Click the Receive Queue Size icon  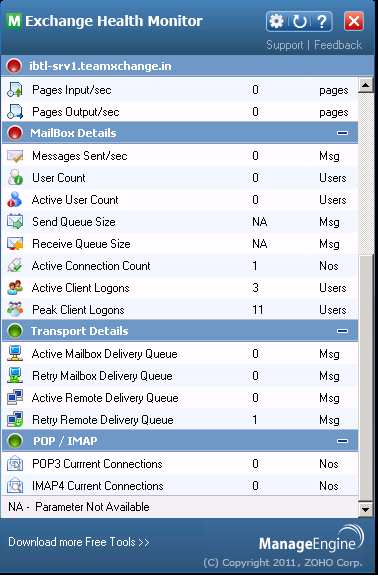[15, 244]
